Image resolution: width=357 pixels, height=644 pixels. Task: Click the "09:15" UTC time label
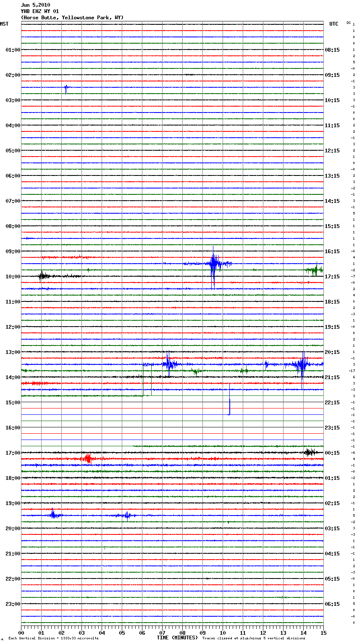coord(332,75)
